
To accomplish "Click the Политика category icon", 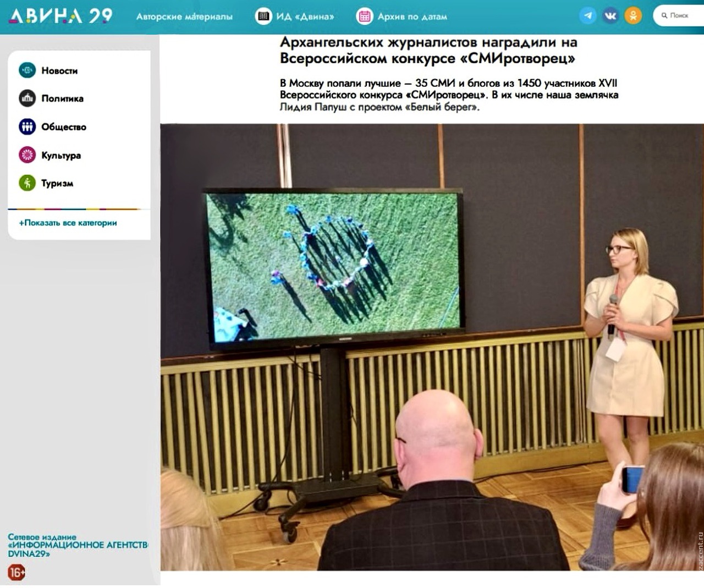I will (27, 98).
